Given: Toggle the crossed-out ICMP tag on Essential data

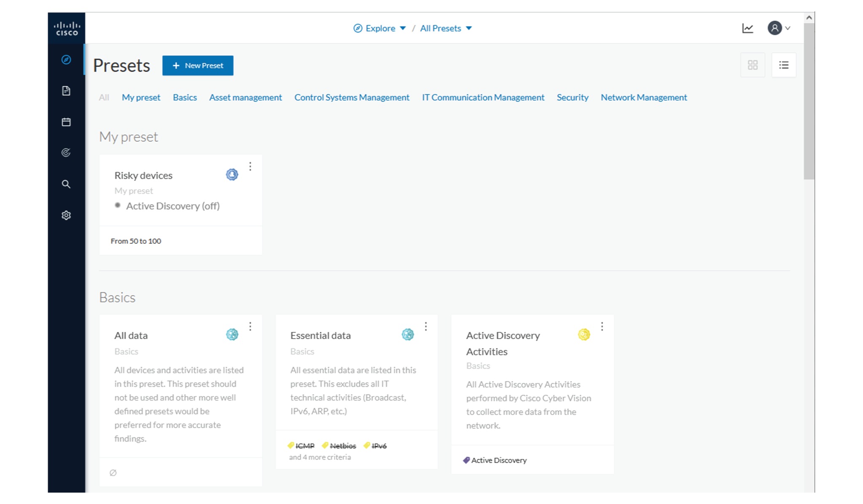Looking at the screenshot, I should point(300,445).
